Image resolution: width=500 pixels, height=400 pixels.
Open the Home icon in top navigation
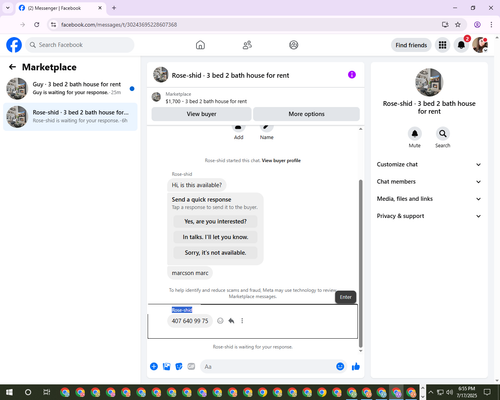pyautogui.click(x=200, y=45)
